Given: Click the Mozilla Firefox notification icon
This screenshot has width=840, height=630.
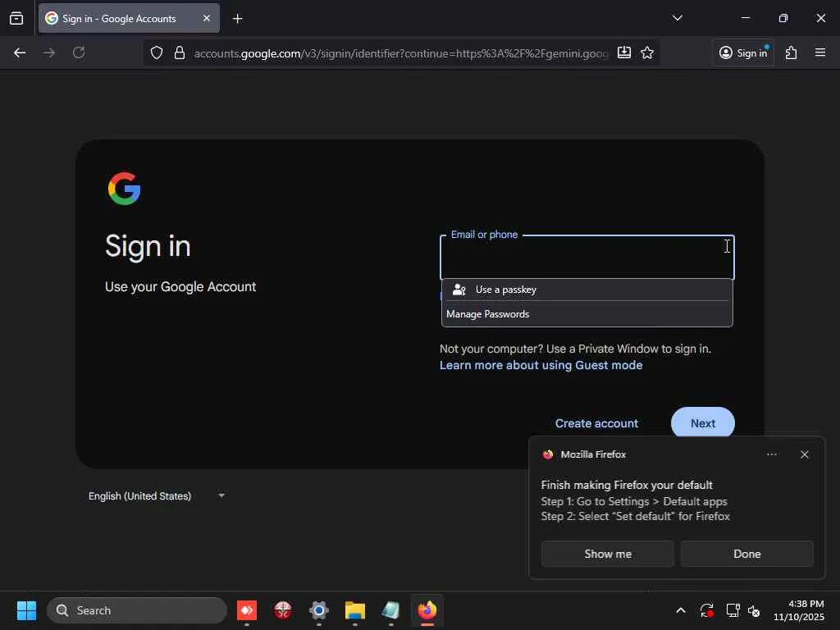Looking at the screenshot, I should (x=547, y=454).
